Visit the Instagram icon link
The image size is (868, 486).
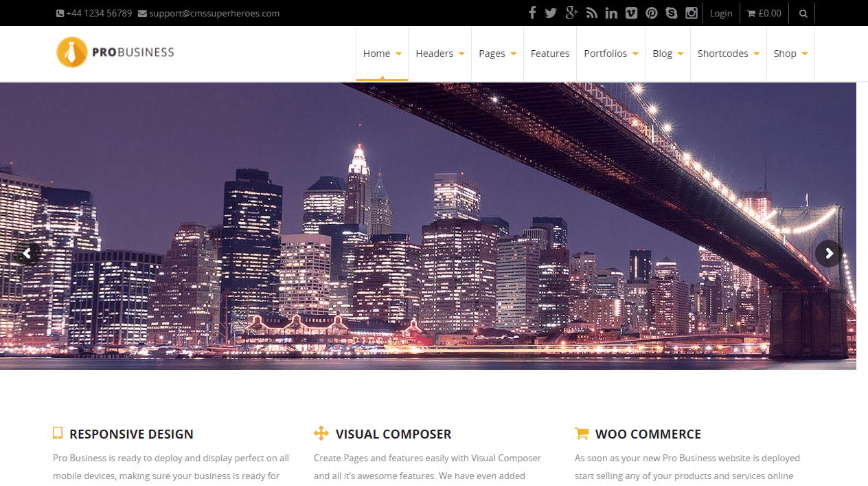(x=691, y=13)
